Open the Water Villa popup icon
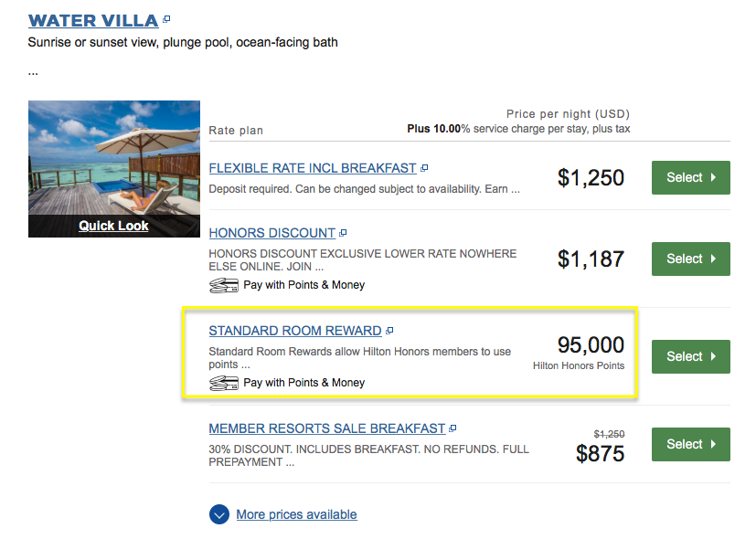This screenshot has height=539, width=756. point(166,19)
